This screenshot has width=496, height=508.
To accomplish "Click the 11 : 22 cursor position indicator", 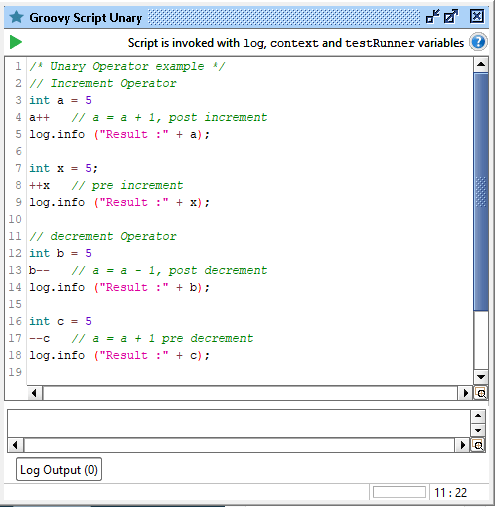I will pyautogui.click(x=450, y=492).
